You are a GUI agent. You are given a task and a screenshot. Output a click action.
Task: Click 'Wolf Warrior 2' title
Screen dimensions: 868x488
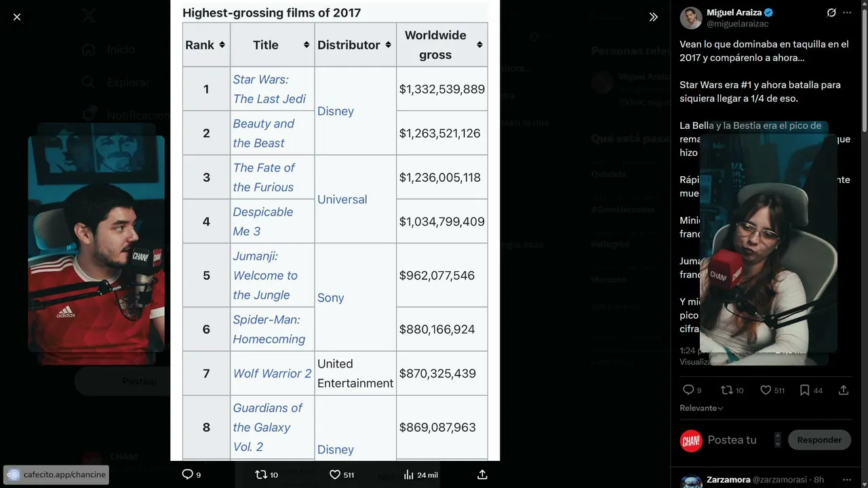tap(272, 373)
